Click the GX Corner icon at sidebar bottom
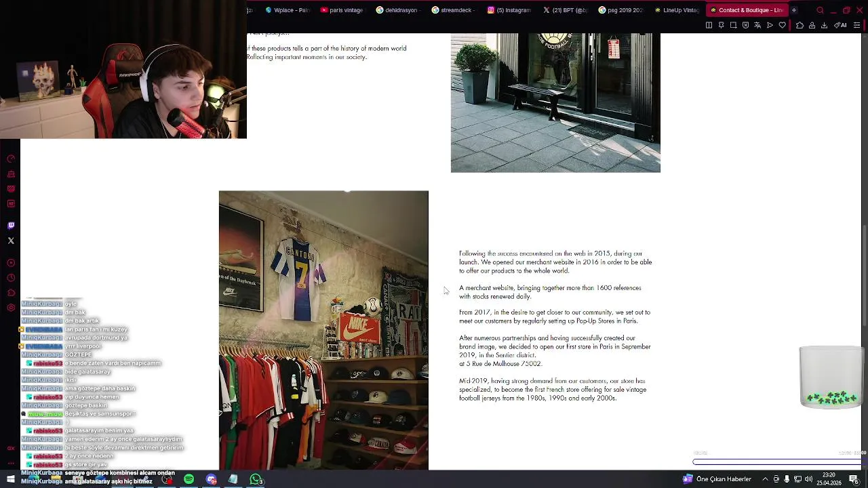This screenshot has width=868, height=488. pyautogui.click(x=11, y=448)
